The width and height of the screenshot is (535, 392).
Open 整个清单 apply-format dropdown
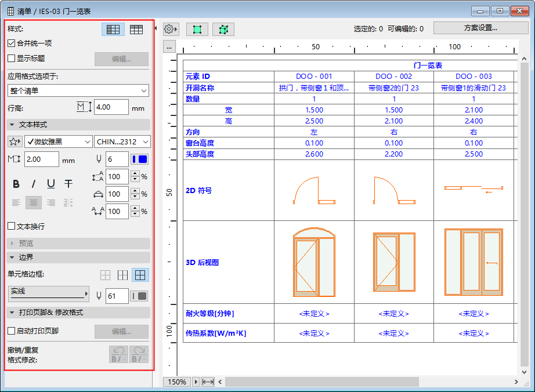click(78, 90)
